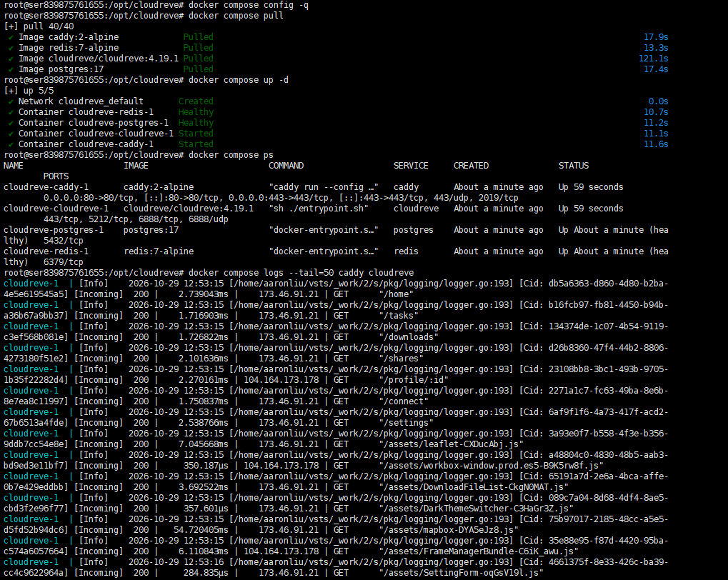
Task: Click the "/profile/:id" request path
Action: click(x=414, y=380)
